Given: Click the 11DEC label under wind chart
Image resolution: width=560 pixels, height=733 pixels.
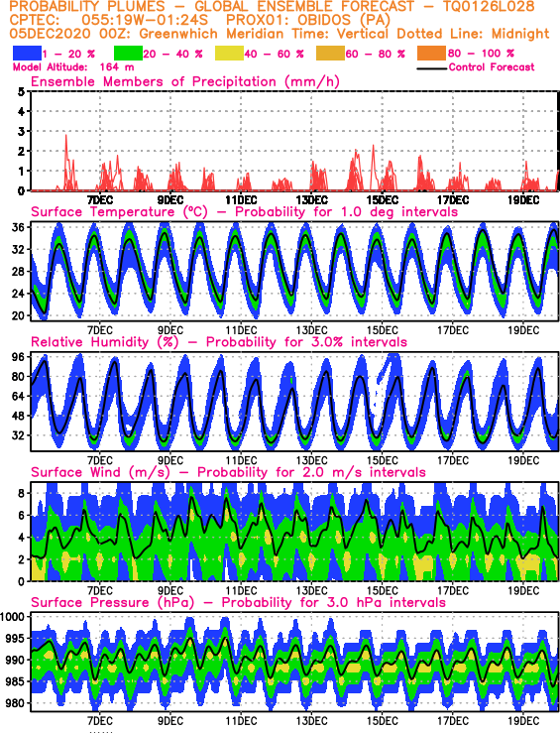Looking at the screenshot, I should coord(241,590).
